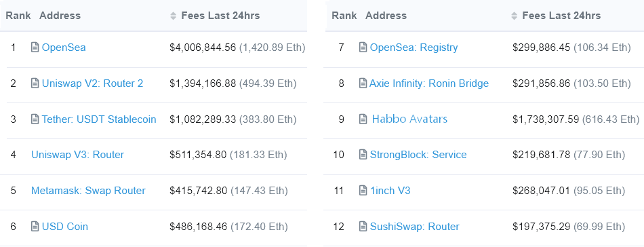Click the document icon beside 1inch V3

click(x=363, y=191)
